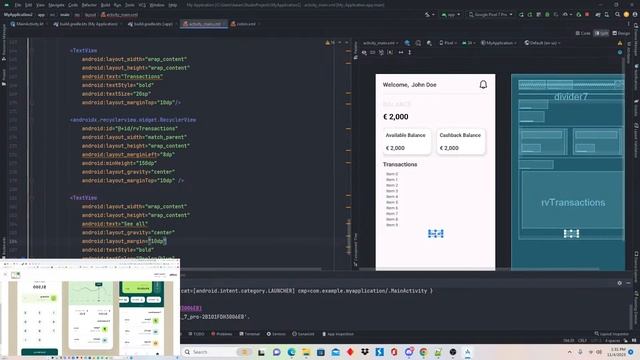Select the Available Balance card in preview
640x360 pixels.
pos(407,142)
